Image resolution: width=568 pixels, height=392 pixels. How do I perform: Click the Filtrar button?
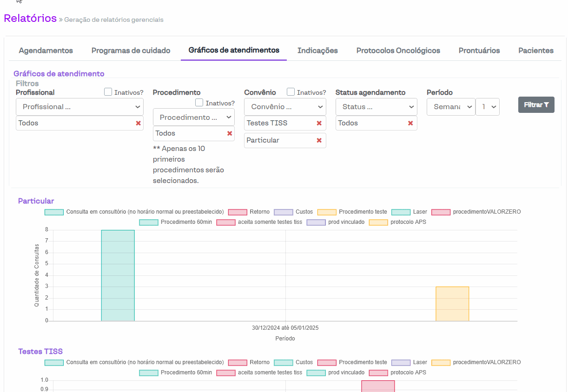coord(536,105)
